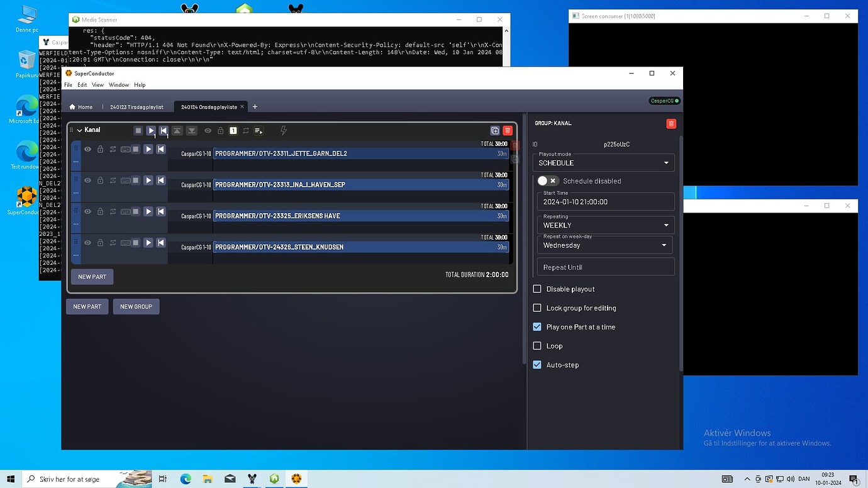Stop playback of the Kanal group
Screen dimensions: 868x488
(138, 131)
